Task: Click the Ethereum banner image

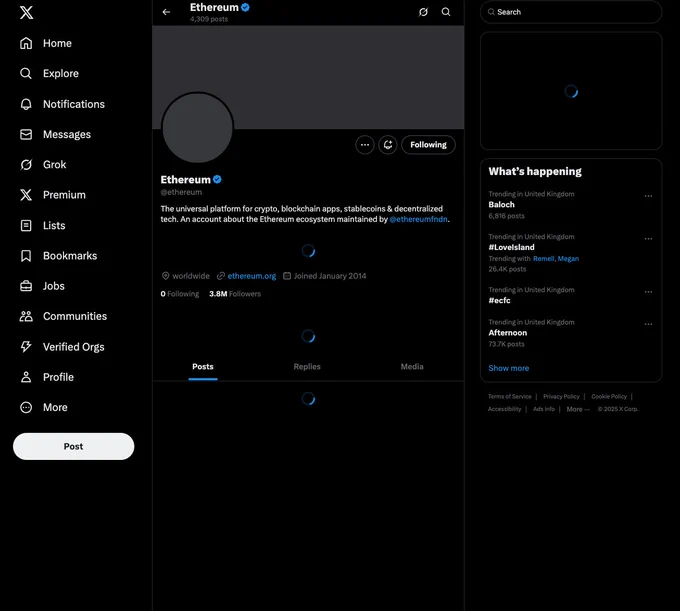Action: 308,77
